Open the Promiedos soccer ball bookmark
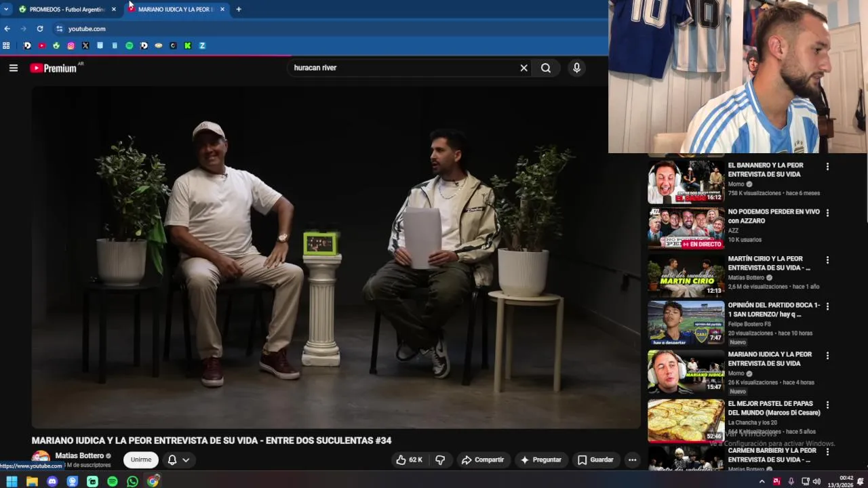 [x=56, y=45]
